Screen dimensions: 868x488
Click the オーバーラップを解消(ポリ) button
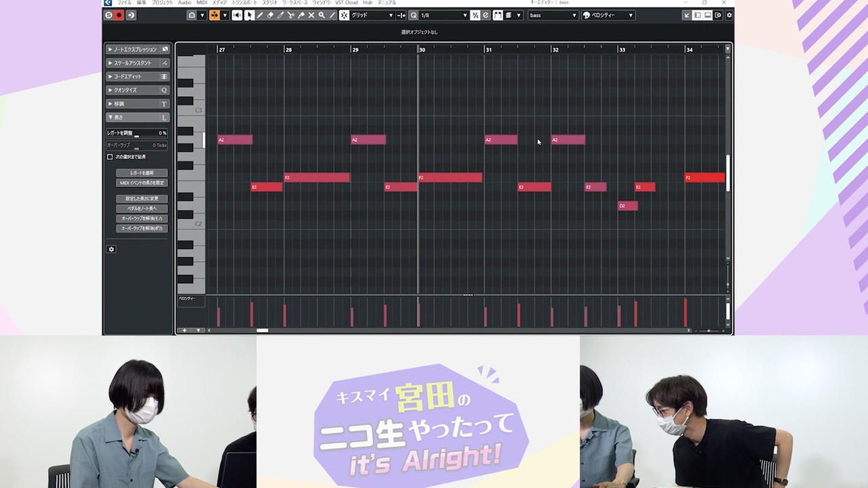coord(142,228)
